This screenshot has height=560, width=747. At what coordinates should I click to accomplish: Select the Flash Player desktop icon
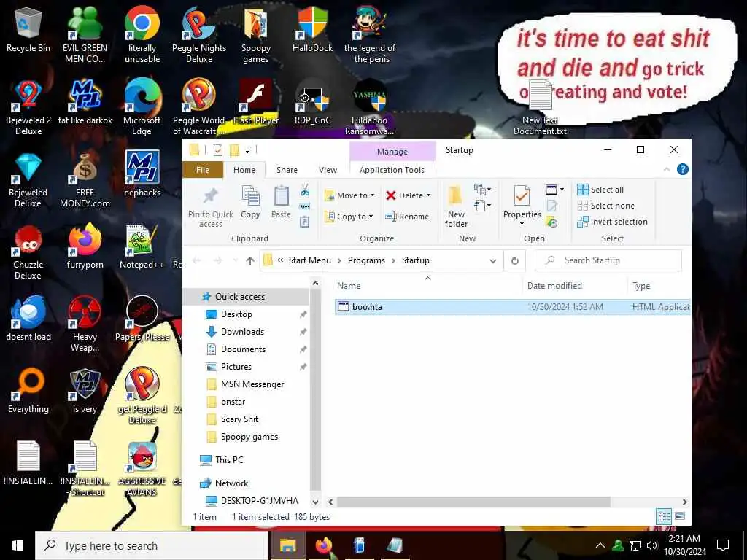pos(256,102)
